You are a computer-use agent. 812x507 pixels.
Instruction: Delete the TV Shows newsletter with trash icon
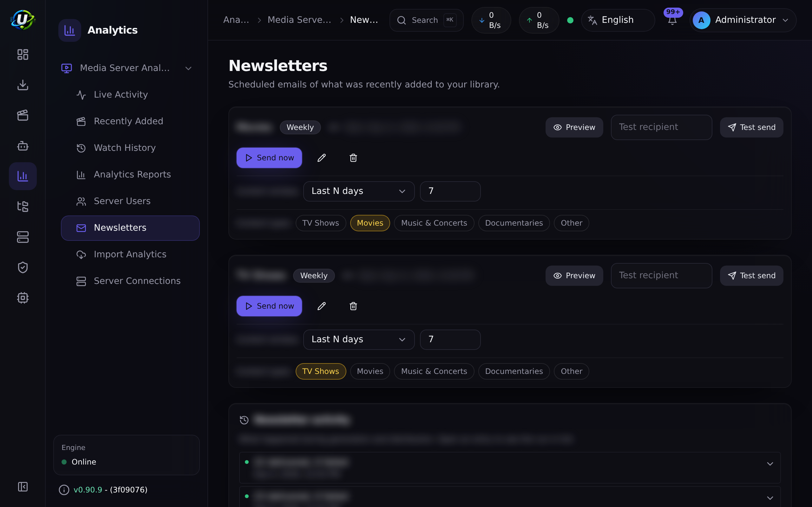click(353, 306)
